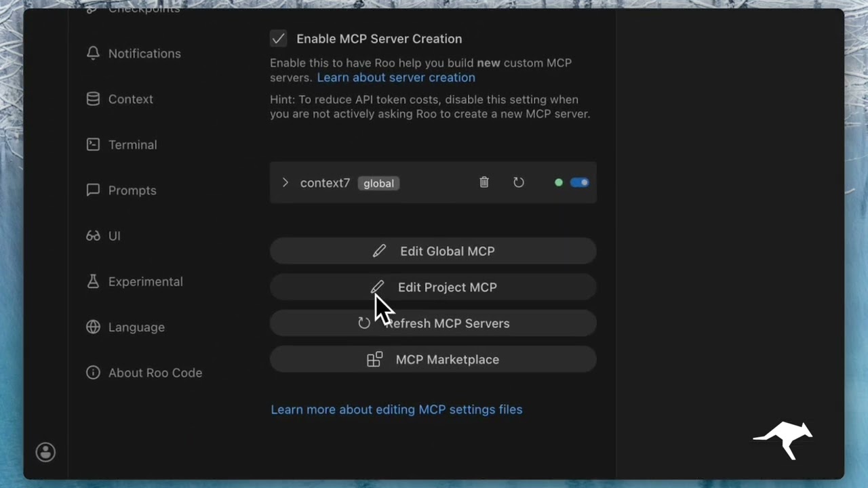Open the Context settings section
The height and width of the screenshot is (488, 868).
pyautogui.click(x=119, y=99)
